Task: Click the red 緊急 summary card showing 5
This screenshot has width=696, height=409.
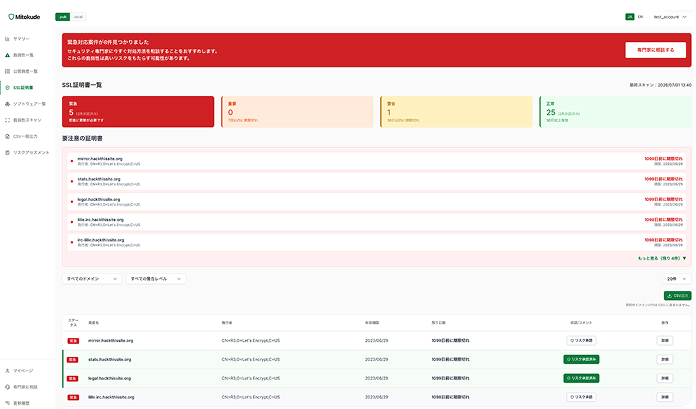Action: 138,112
